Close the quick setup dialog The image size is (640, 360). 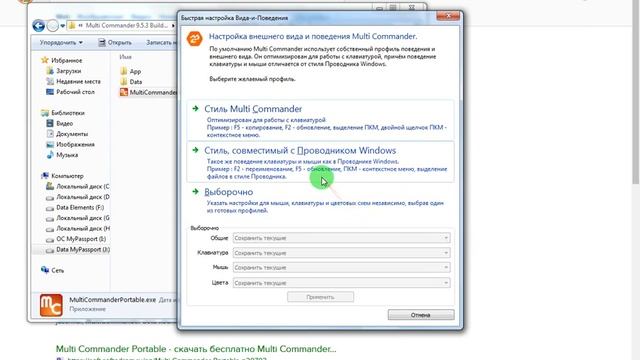coord(448,16)
